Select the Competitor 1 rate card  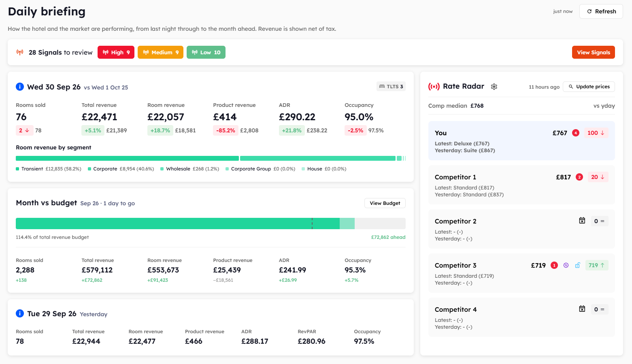[x=521, y=185]
